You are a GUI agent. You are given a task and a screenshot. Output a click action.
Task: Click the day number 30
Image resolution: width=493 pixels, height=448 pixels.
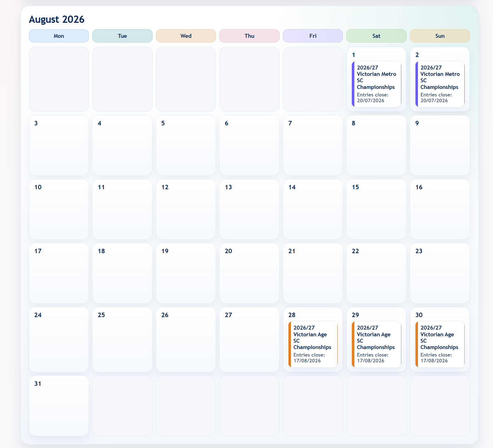coord(419,315)
